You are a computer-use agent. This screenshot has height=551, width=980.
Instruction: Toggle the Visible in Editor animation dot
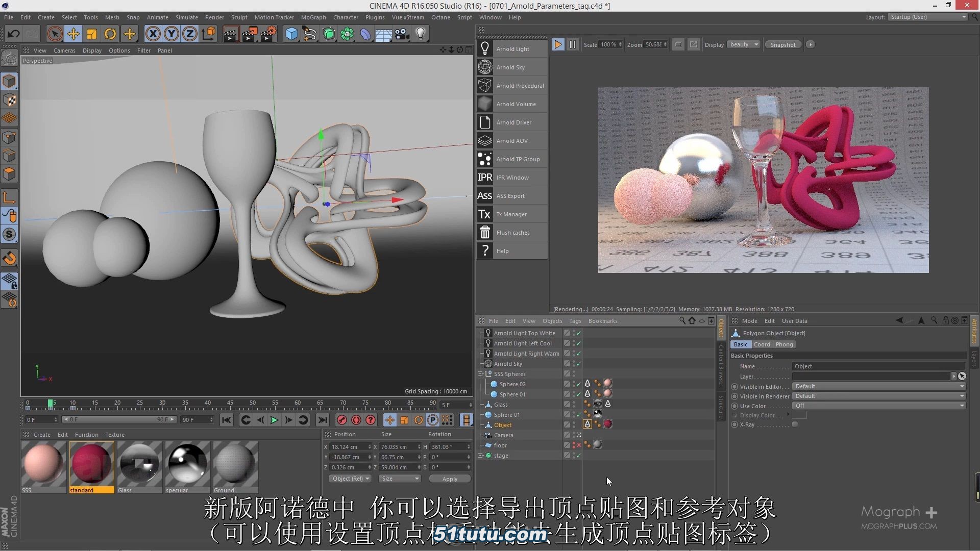point(734,387)
